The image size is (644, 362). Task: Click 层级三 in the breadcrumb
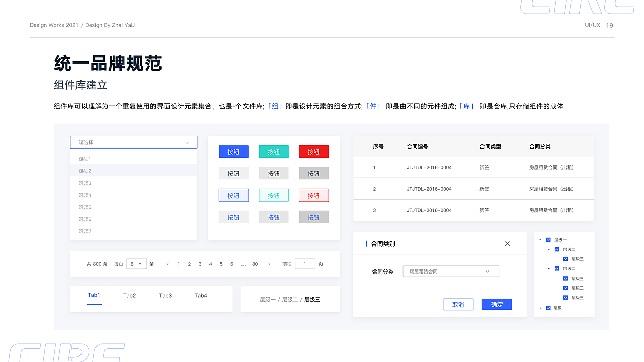tap(312, 300)
